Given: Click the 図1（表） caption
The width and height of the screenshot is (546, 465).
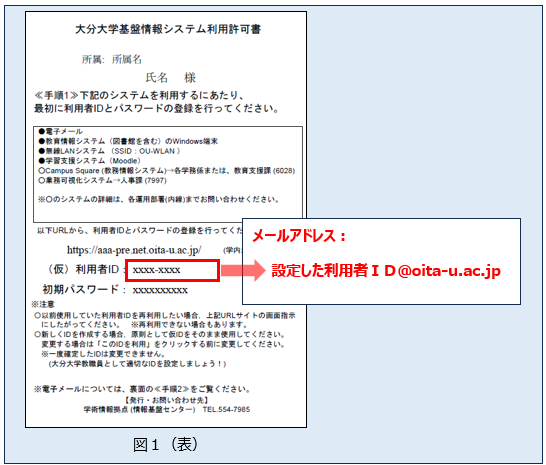Looking at the screenshot, I should tap(165, 444).
